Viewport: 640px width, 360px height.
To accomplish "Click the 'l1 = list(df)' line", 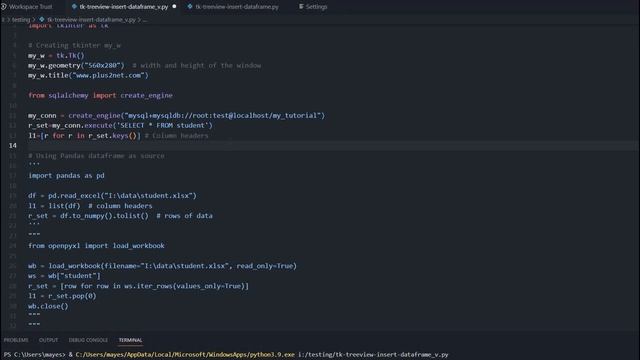I will click(x=90, y=206).
